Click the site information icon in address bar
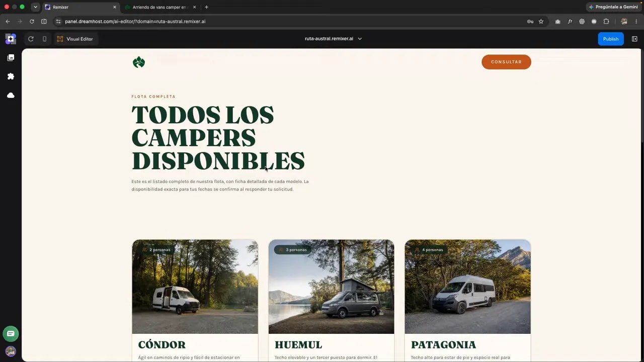This screenshot has height=362, width=644. click(x=58, y=22)
